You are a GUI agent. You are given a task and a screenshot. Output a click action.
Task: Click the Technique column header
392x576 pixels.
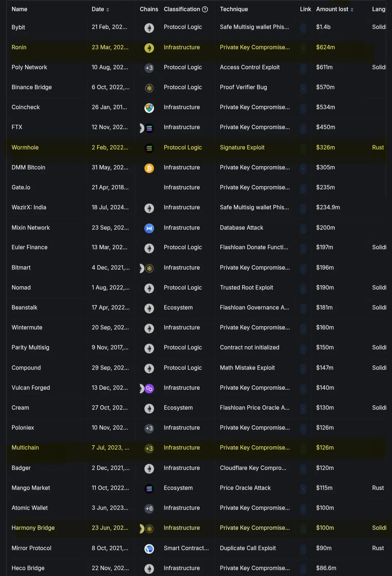tap(234, 9)
